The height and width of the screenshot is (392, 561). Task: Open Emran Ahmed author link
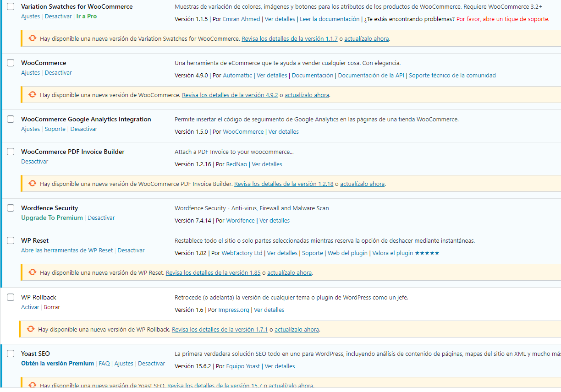(242, 19)
